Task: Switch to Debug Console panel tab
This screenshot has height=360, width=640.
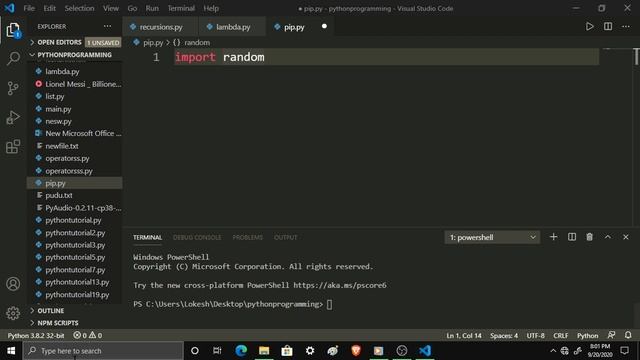Action: (197, 238)
